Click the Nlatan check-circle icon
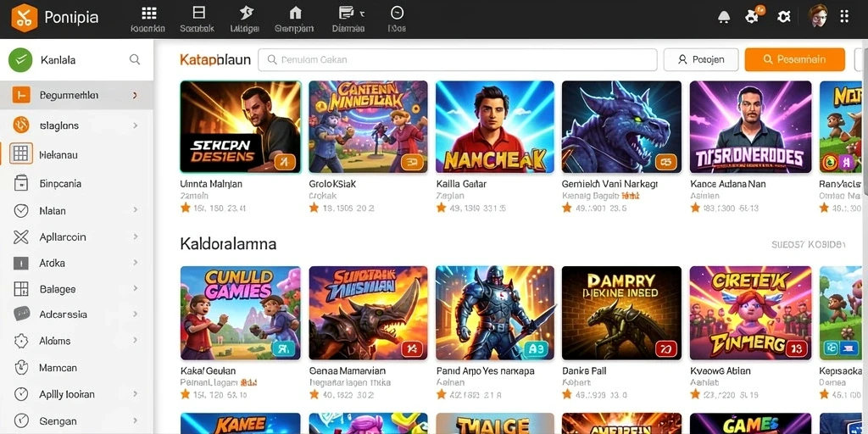The width and height of the screenshot is (868, 434). 20,210
